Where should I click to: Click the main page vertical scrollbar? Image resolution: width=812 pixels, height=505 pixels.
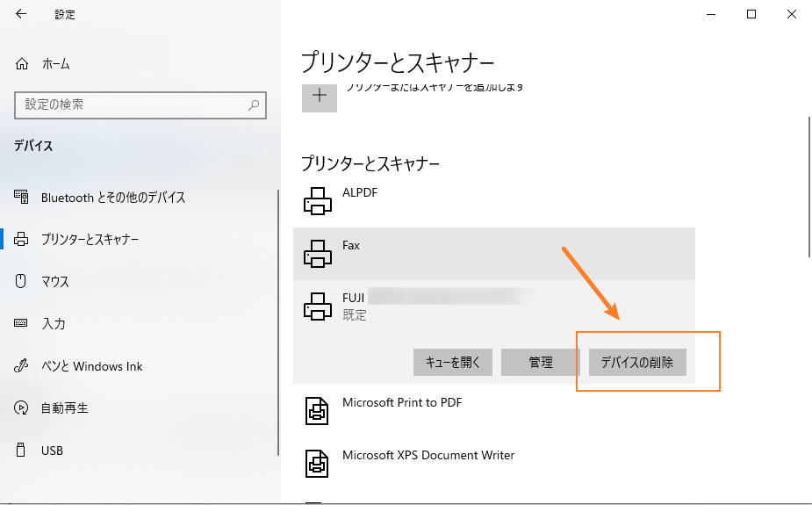pos(809,187)
